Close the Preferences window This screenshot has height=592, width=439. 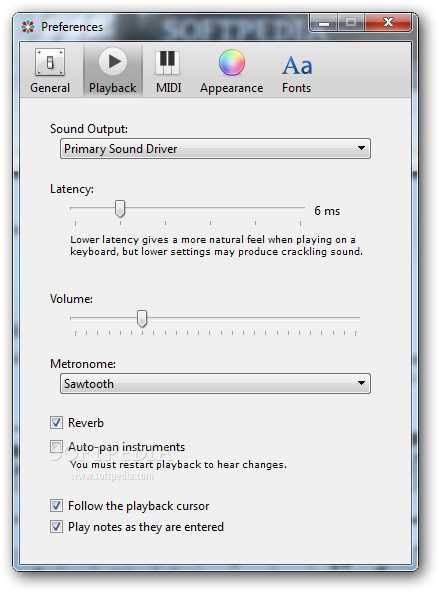(388, 23)
